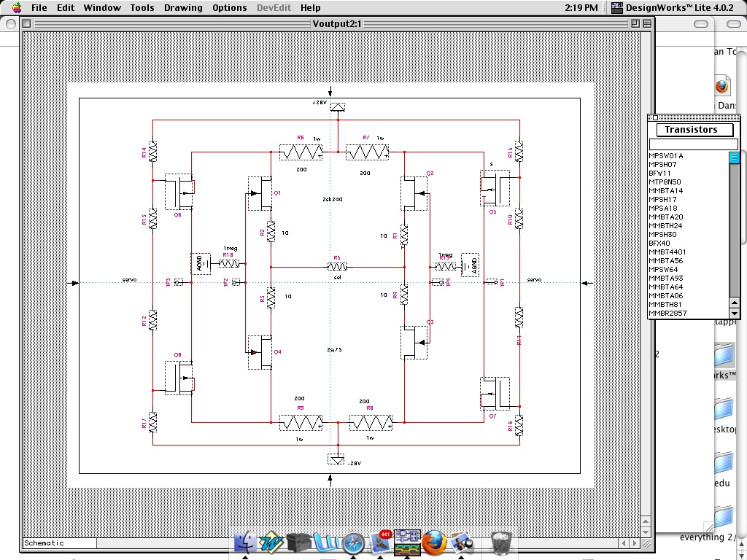747x560 pixels.
Task: Click the parts list scrollbar thumb
Action: click(734, 157)
